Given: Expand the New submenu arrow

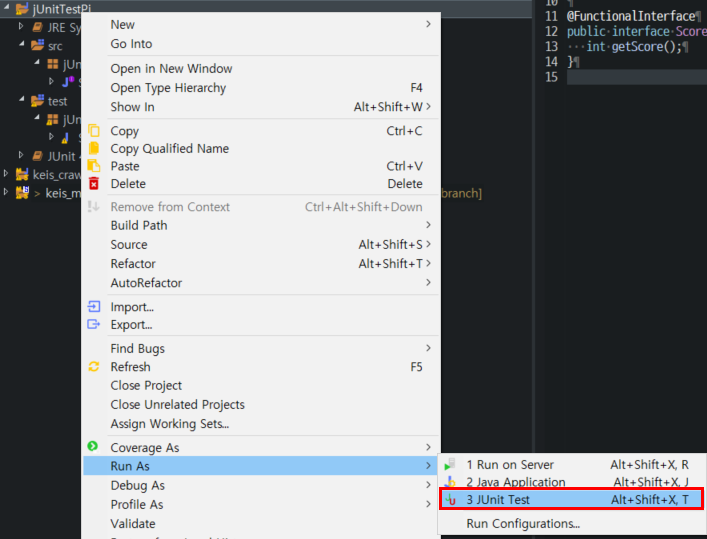Looking at the screenshot, I should pyautogui.click(x=429, y=24).
